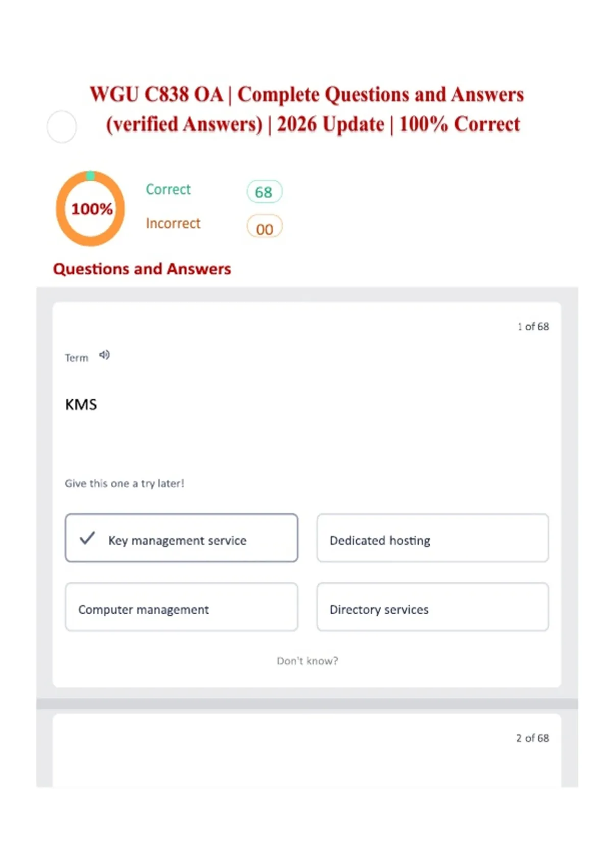Select the Directory services answer
Viewport: 613px width, 868px height.
point(433,607)
